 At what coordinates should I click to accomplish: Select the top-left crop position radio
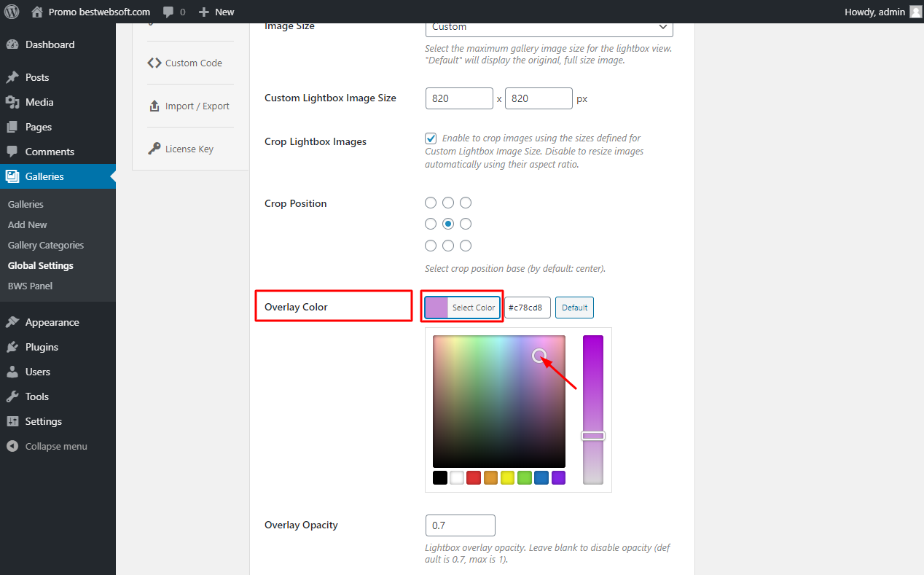click(431, 203)
